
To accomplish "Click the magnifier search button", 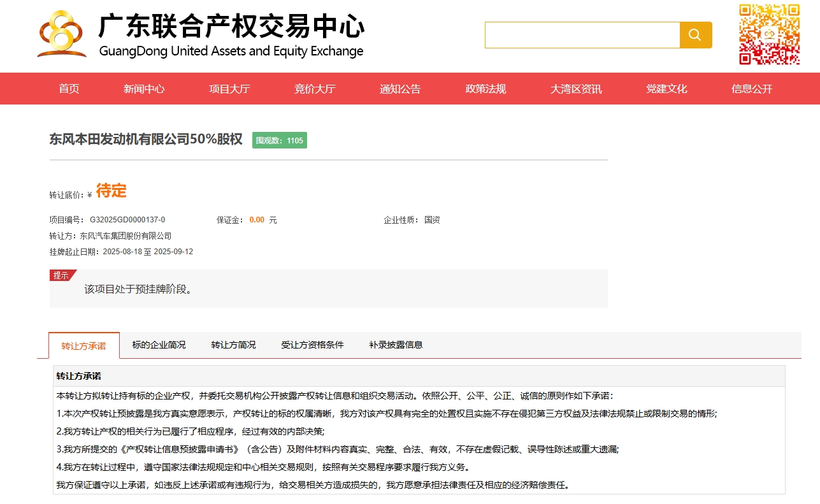I will [696, 35].
